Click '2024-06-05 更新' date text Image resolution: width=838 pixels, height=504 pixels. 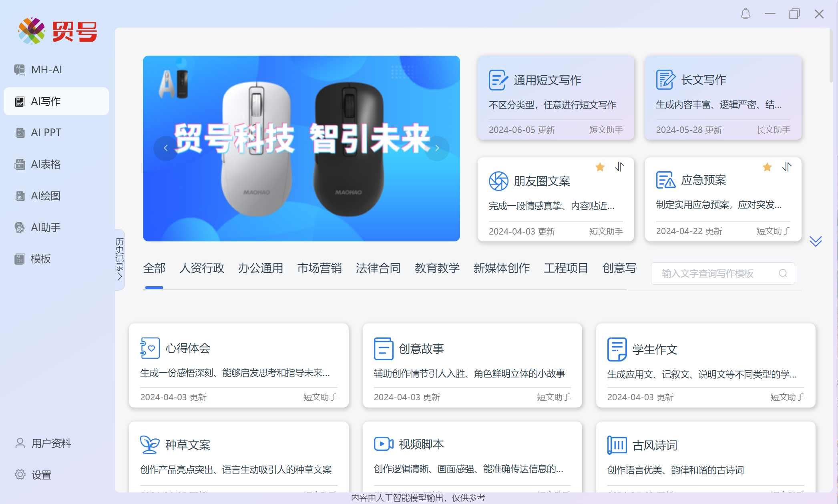pos(522,130)
